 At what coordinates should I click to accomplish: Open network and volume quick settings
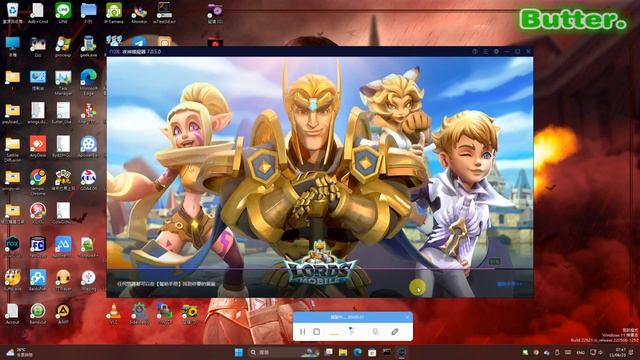596,352
